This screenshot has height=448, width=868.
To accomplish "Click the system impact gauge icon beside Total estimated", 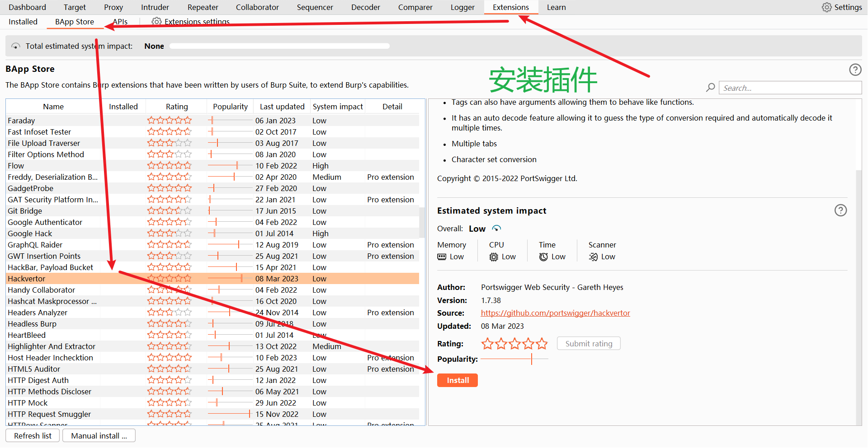I will [16, 46].
